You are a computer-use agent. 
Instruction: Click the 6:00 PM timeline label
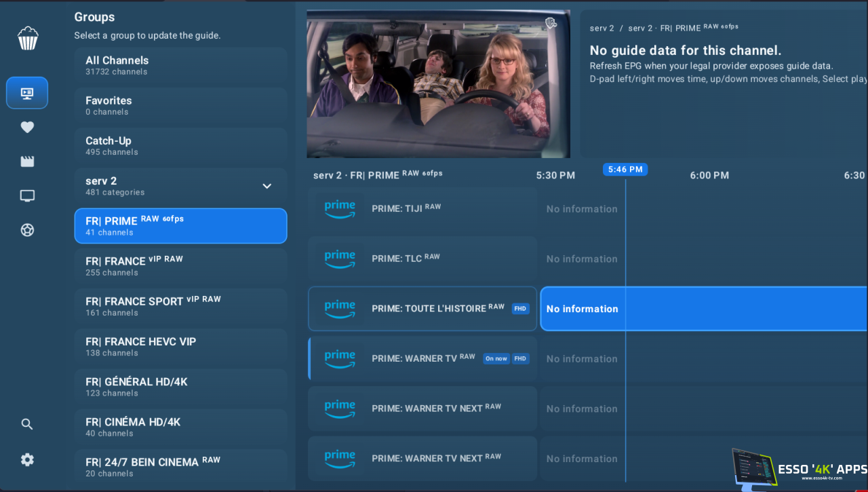tap(709, 175)
